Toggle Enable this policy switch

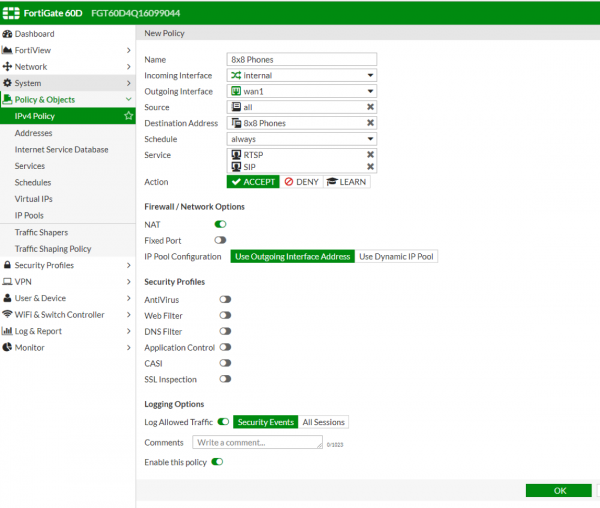tap(217, 462)
